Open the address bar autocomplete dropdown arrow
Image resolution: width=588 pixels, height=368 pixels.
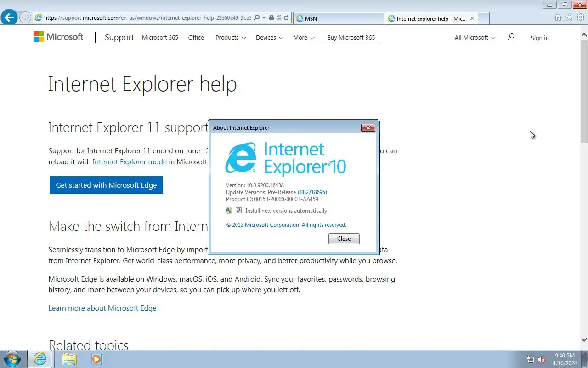pyautogui.click(x=264, y=18)
